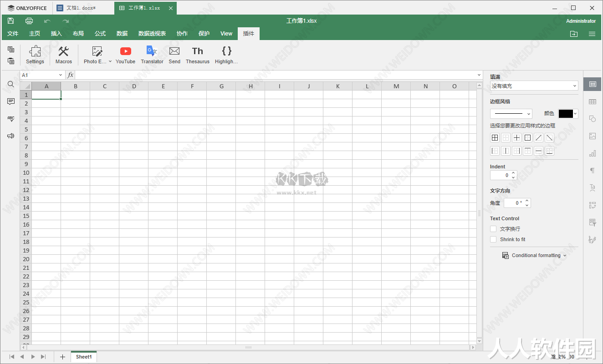Open the Search panel in left sidebar
Viewport: 603px width, 364px height.
pyautogui.click(x=11, y=84)
